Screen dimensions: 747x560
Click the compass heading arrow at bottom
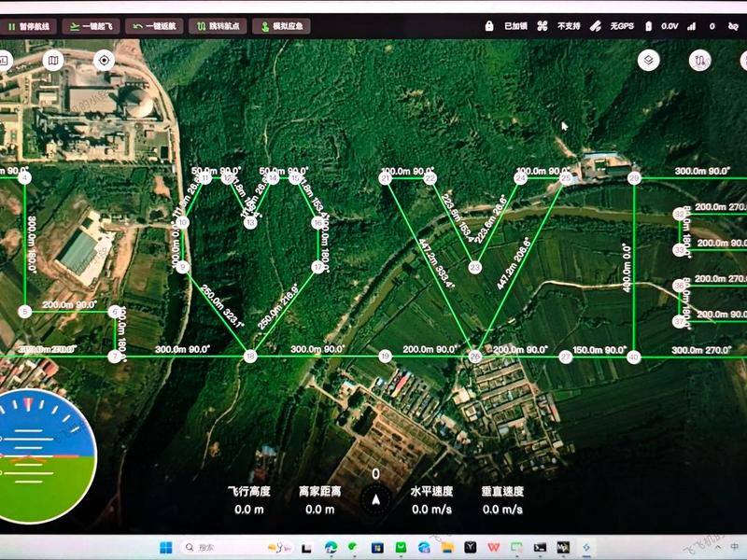pyautogui.click(x=376, y=499)
